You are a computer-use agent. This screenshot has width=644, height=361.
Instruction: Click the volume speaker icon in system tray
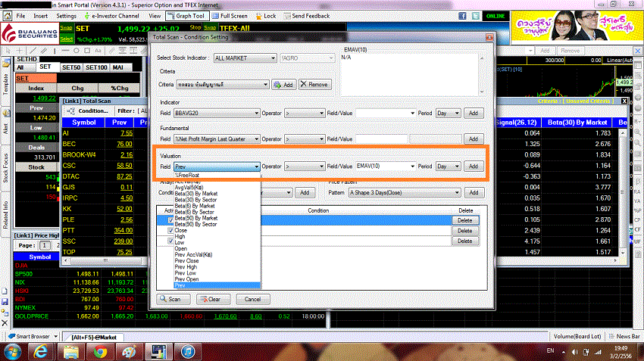click(x=575, y=352)
